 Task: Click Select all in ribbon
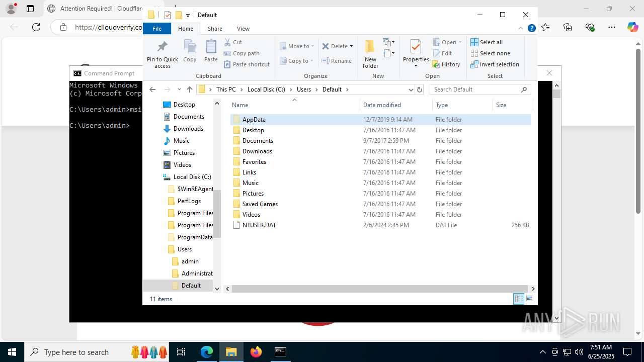487,42
